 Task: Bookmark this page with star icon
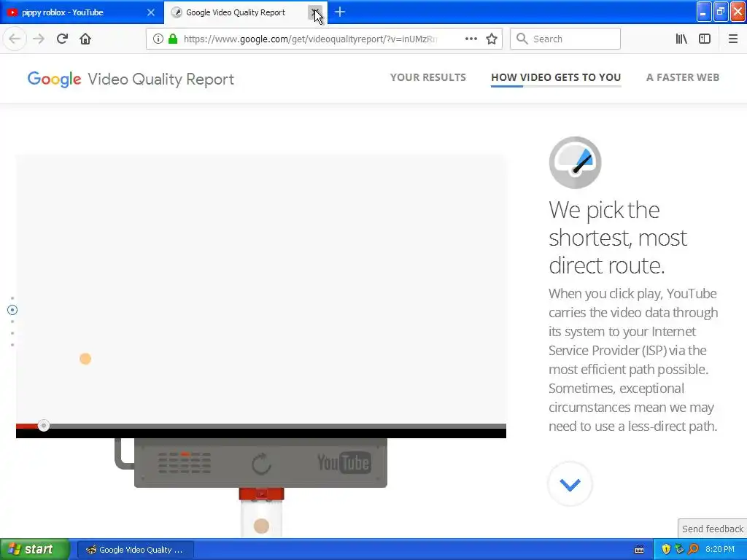pyautogui.click(x=492, y=39)
